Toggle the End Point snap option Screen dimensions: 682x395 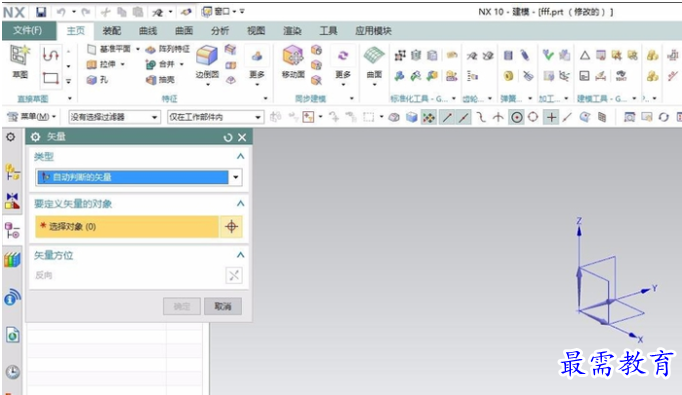pyautogui.click(x=447, y=117)
